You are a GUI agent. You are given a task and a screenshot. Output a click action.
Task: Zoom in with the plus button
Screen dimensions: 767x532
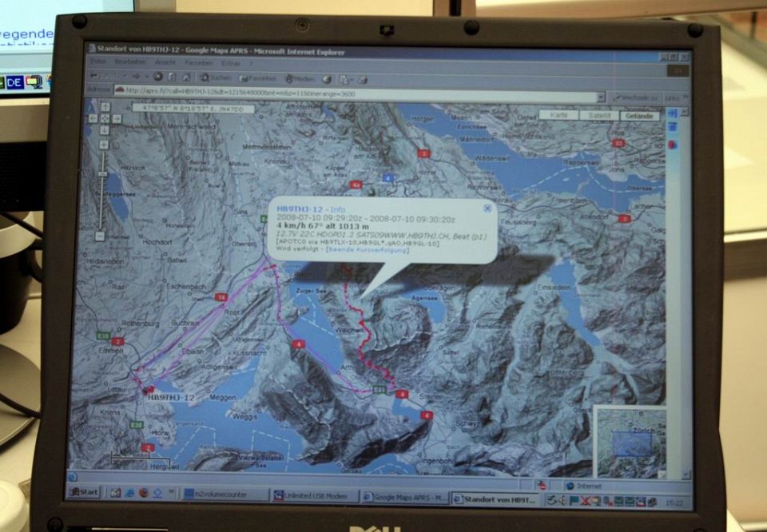point(104,145)
